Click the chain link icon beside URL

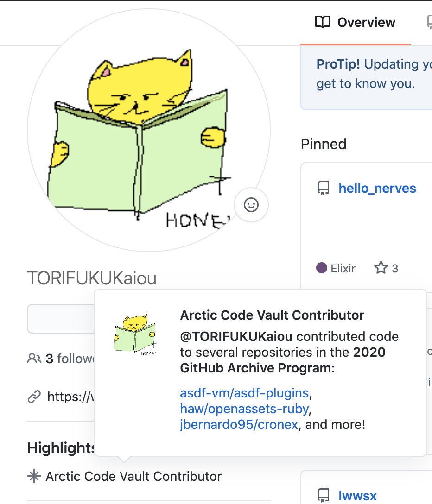point(34,397)
